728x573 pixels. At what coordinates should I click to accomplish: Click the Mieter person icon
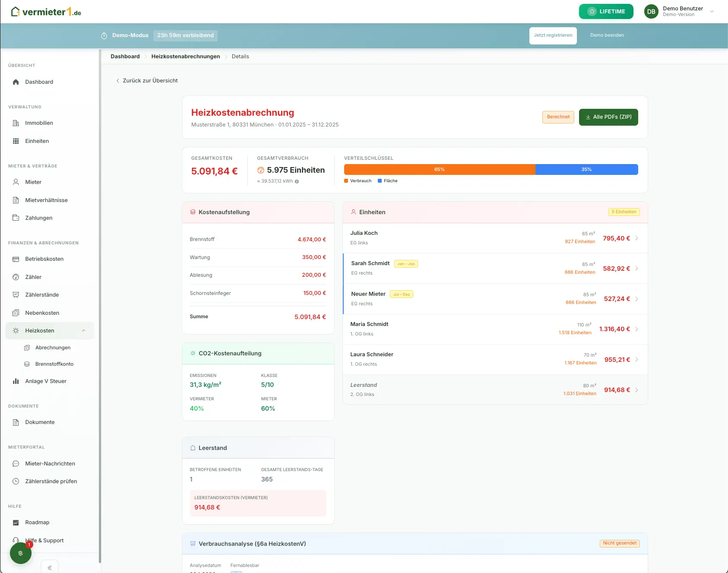16,182
